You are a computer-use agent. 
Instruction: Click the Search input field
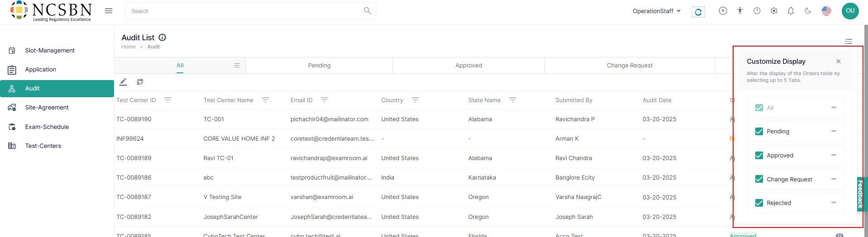[x=244, y=11]
